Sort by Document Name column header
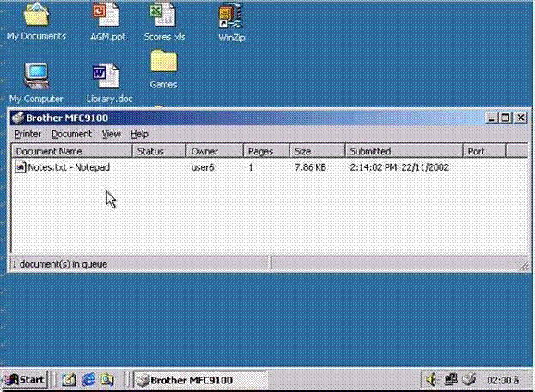 coord(72,151)
